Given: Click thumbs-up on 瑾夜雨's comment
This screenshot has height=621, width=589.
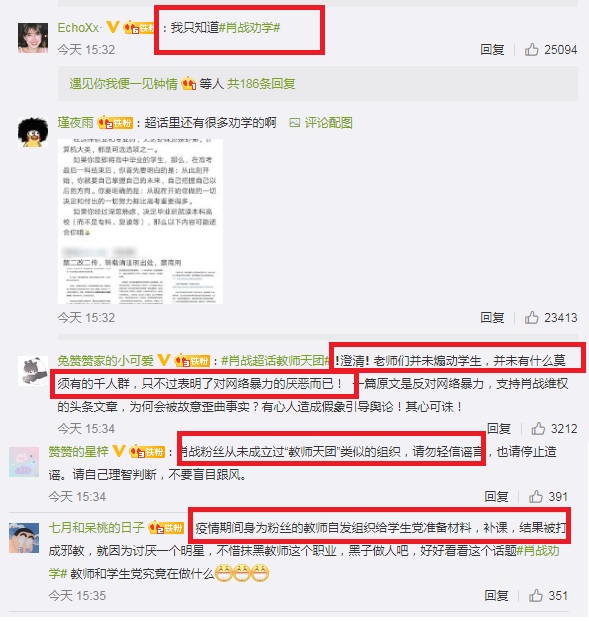Looking at the screenshot, I should click(531, 318).
